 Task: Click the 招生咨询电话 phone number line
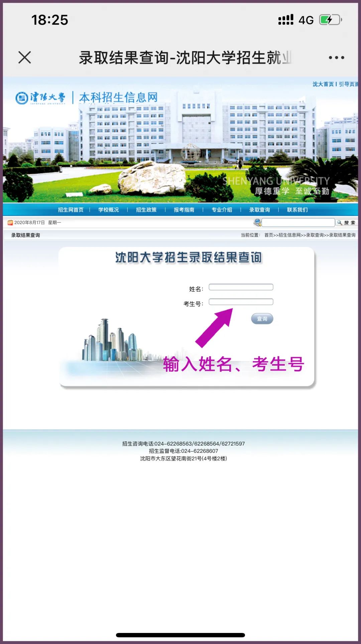coord(184,444)
